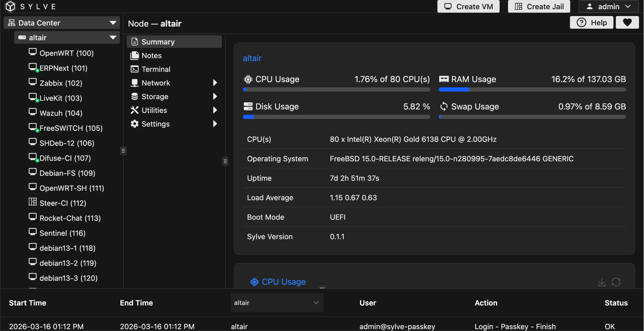Open the admin user dropdown

[x=608, y=6]
